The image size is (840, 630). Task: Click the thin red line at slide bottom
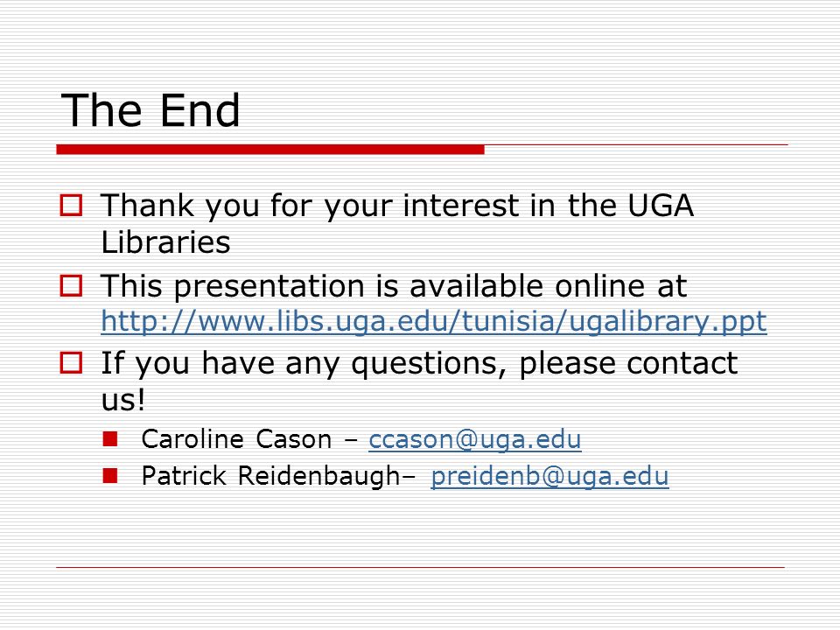[421, 567]
